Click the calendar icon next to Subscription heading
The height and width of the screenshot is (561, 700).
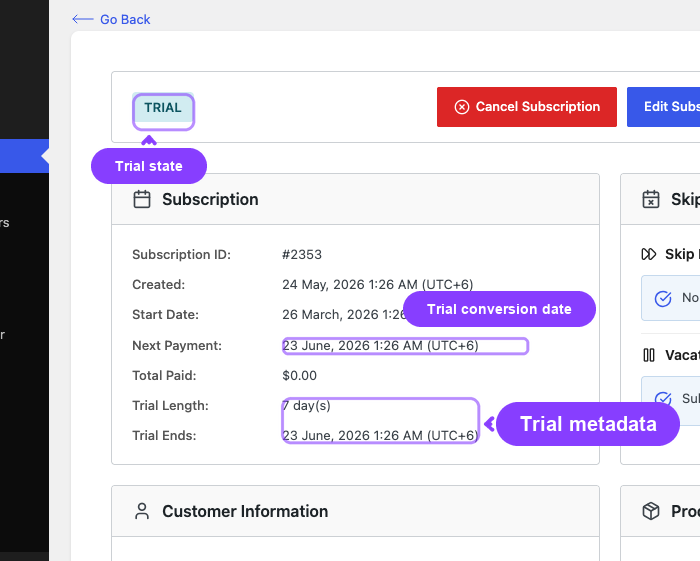point(142,199)
